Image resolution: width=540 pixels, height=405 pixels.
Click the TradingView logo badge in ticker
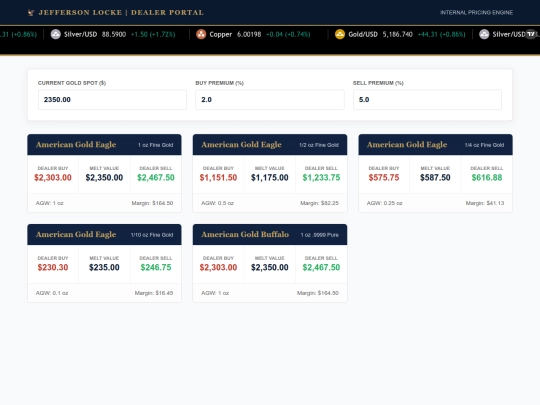(x=531, y=34)
